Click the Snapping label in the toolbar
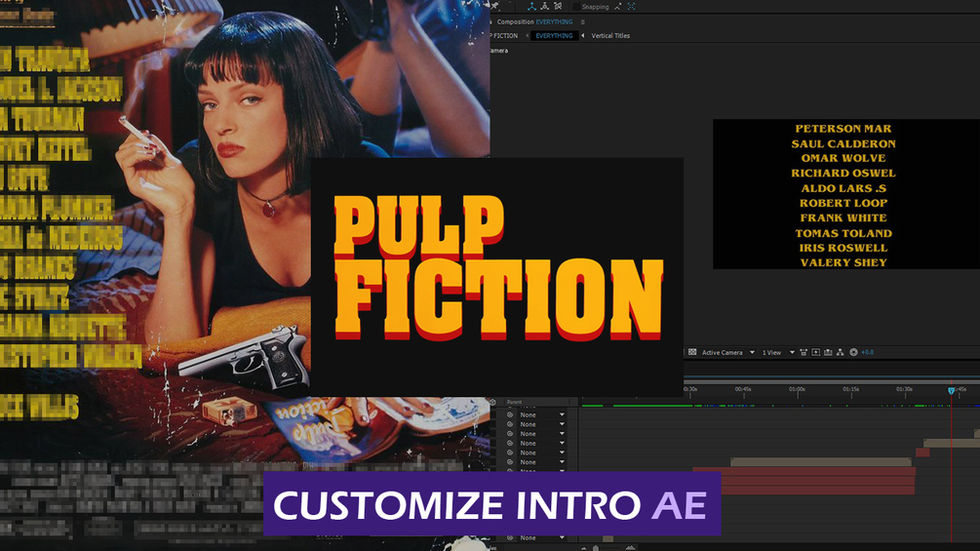This screenshot has height=551, width=980. (595, 7)
